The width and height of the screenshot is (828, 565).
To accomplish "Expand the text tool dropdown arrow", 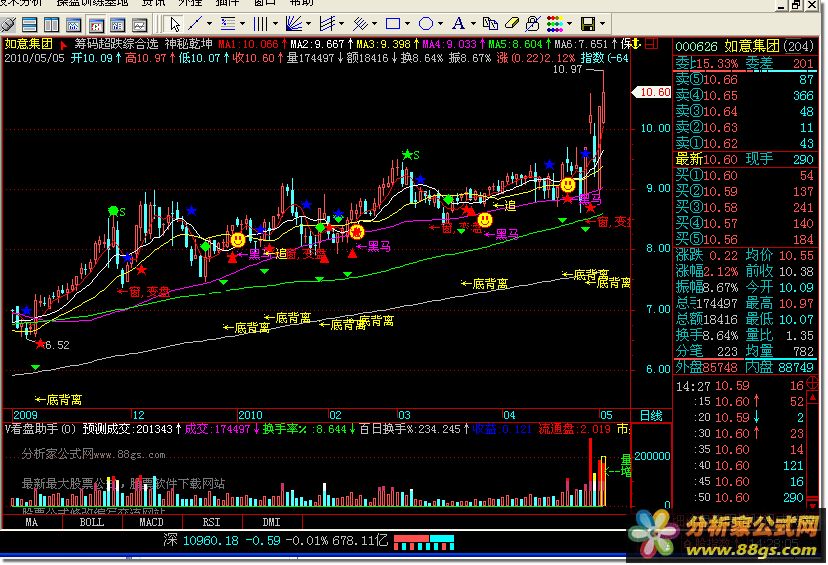I will (473, 22).
